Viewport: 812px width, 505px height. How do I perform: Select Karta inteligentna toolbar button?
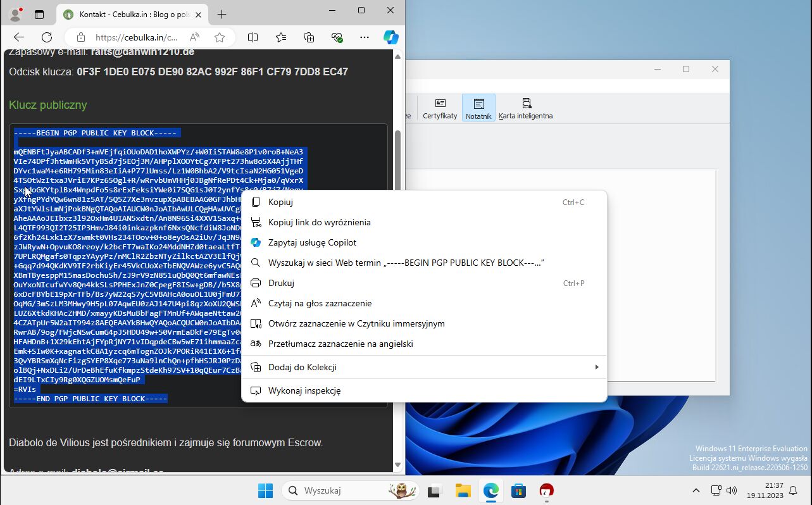[525, 108]
